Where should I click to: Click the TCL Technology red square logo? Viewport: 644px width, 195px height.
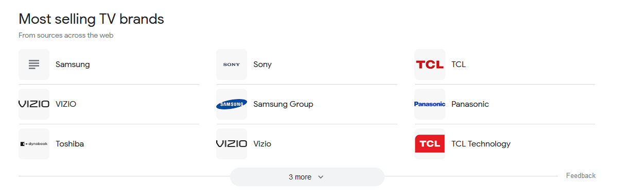430,144
